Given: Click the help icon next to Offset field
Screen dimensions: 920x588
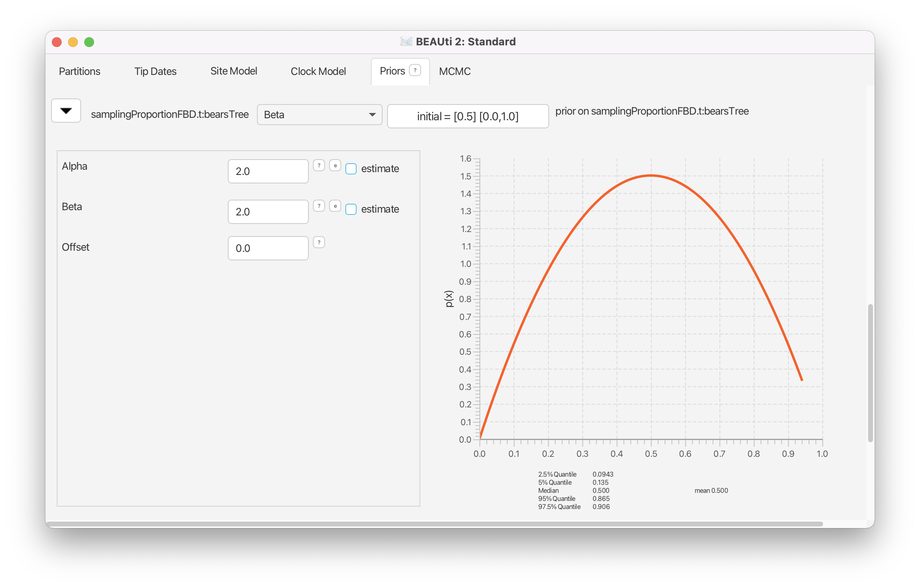Looking at the screenshot, I should coord(319,243).
